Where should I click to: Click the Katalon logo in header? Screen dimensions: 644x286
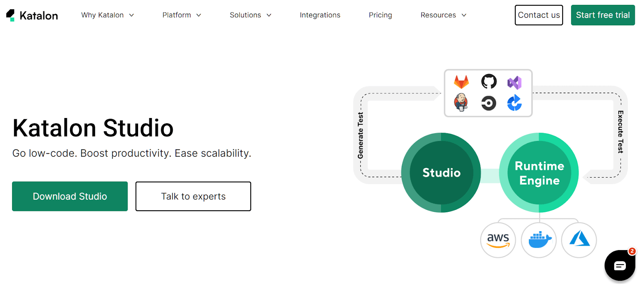coord(32,15)
